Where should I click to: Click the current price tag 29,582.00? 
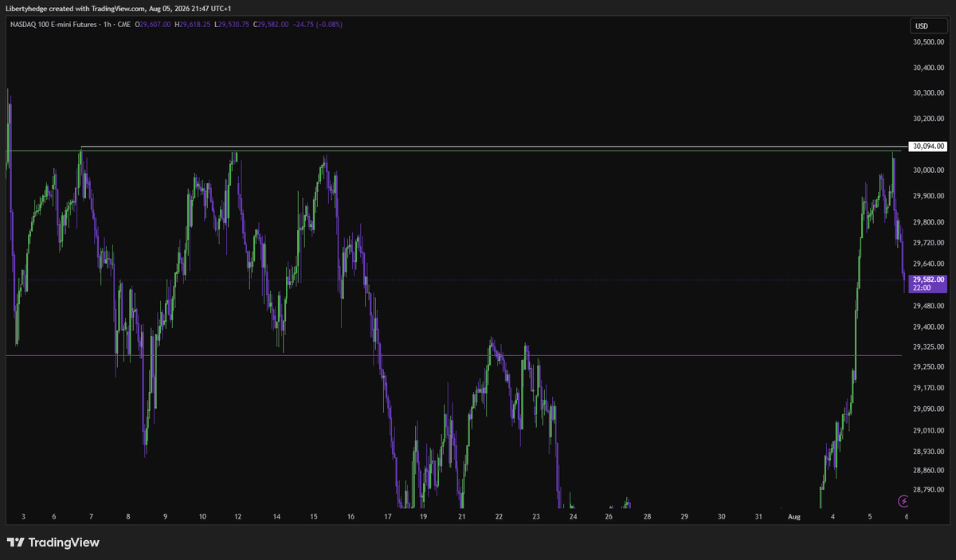pos(928,284)
